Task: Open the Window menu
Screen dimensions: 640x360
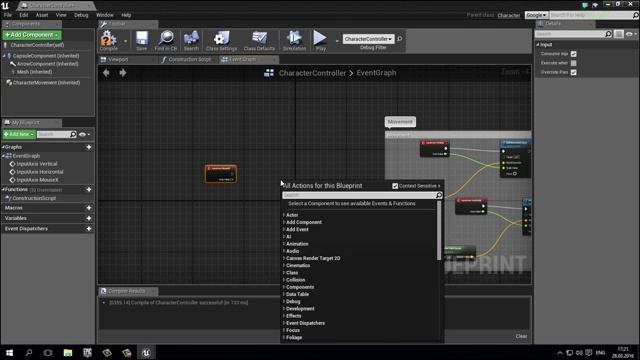Action: (x=104, y=15)
